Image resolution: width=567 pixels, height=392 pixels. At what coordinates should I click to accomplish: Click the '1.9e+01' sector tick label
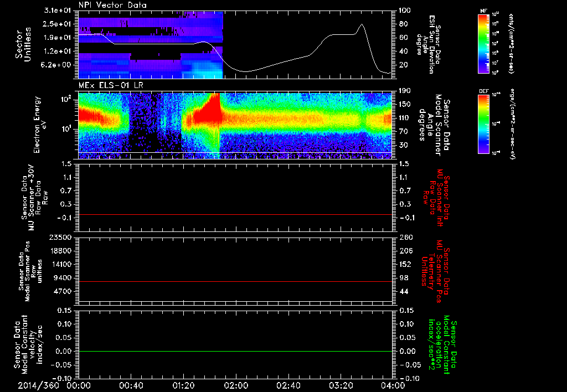coord(58,38)
